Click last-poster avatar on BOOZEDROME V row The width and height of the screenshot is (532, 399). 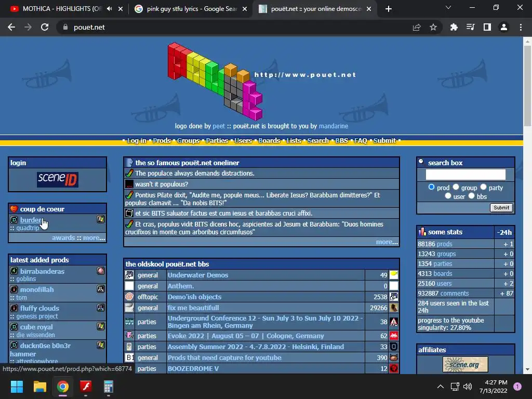394,368
